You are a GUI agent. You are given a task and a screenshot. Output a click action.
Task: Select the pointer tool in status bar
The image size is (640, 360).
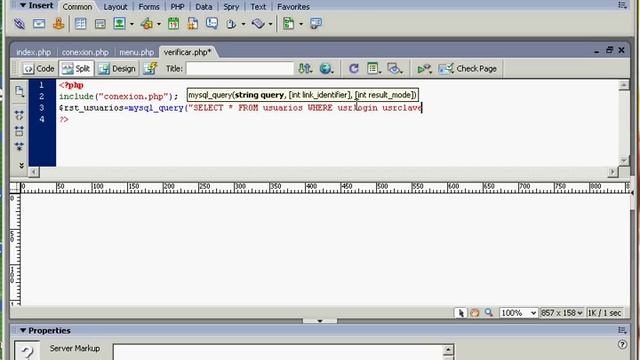[461, 313]
